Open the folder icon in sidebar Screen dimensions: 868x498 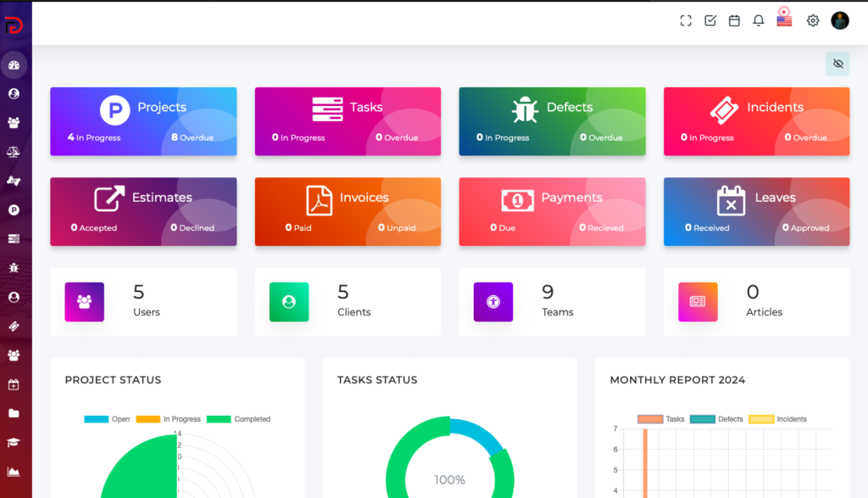14,413
